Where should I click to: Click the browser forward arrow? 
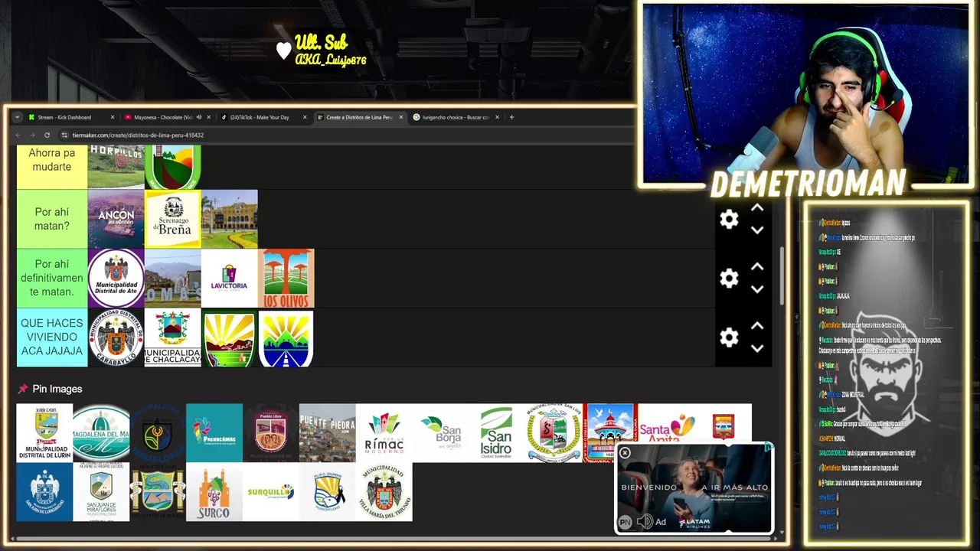coord(32,135)
